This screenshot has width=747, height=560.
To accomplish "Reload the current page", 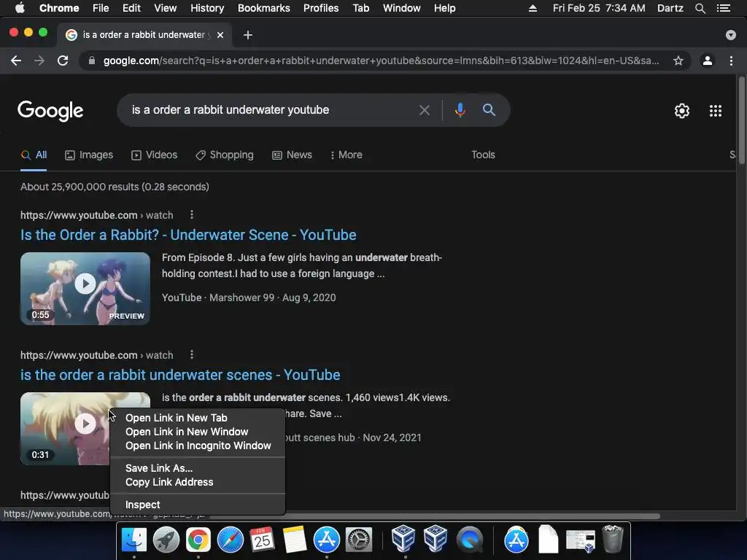I will click(63, 61).
